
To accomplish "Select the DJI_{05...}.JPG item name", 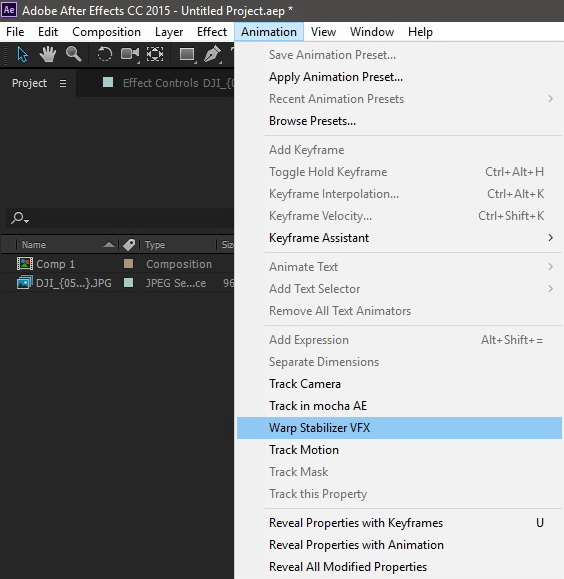I will (74, 283).
